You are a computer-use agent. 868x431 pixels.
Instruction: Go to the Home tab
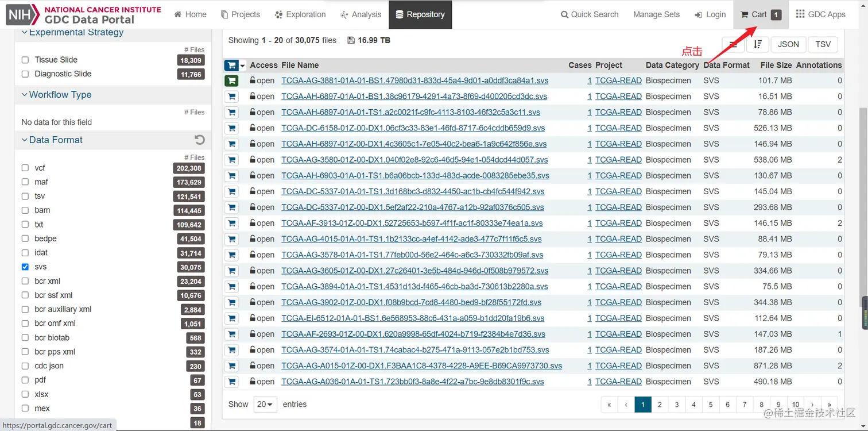point(190,14)
